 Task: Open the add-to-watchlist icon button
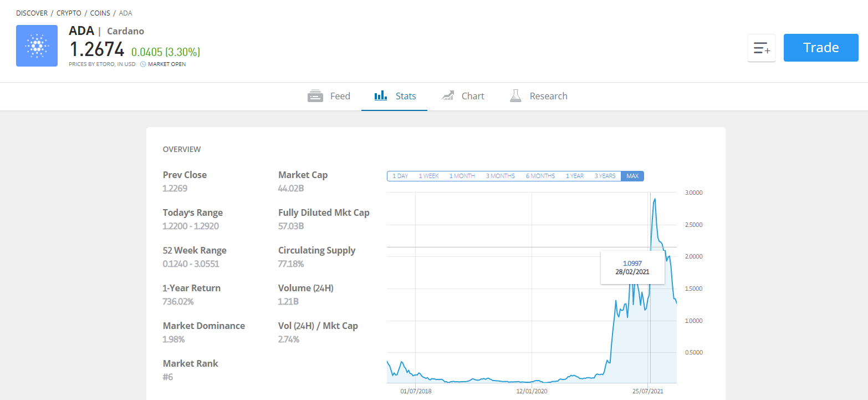pos(762,48)
